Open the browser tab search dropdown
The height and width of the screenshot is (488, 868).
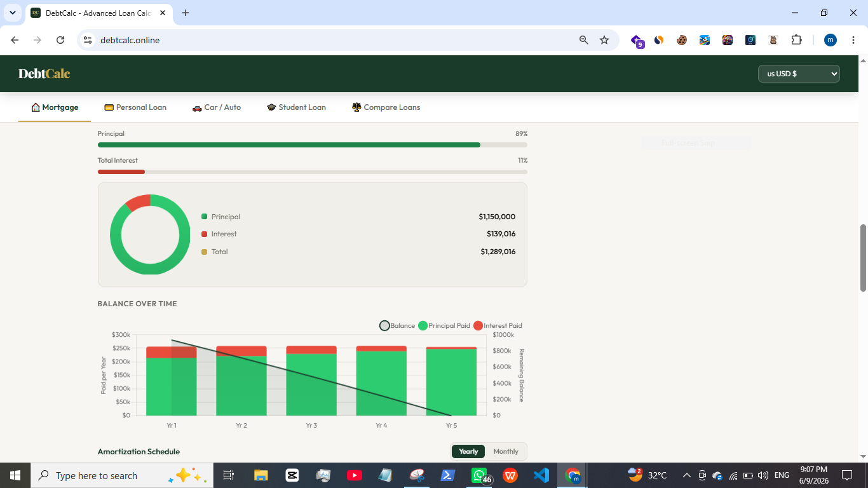13,13
